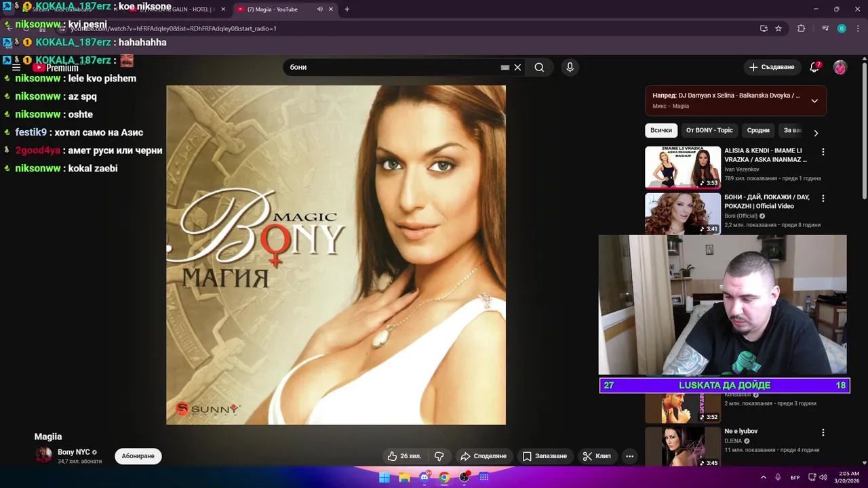Open YouTube notifications bell
The image size is (868, 488).
click(x=814, y=67)
